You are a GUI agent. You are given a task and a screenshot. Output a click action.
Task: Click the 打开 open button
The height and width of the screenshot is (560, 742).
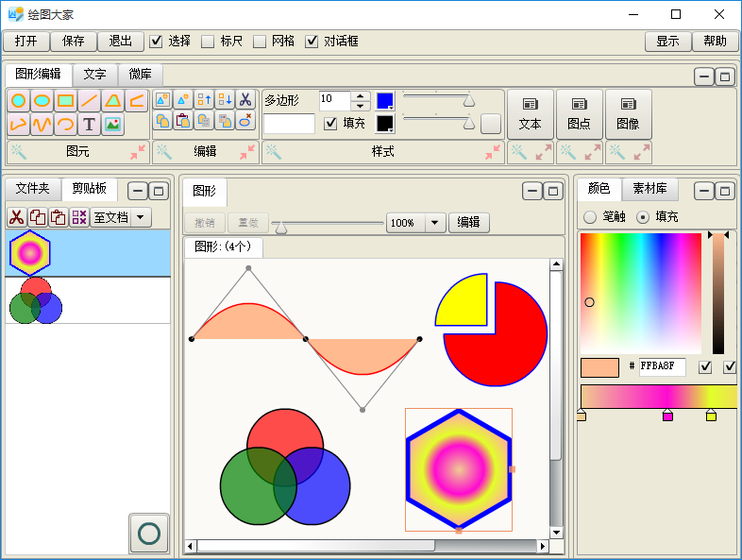click(x=26, y=42)
